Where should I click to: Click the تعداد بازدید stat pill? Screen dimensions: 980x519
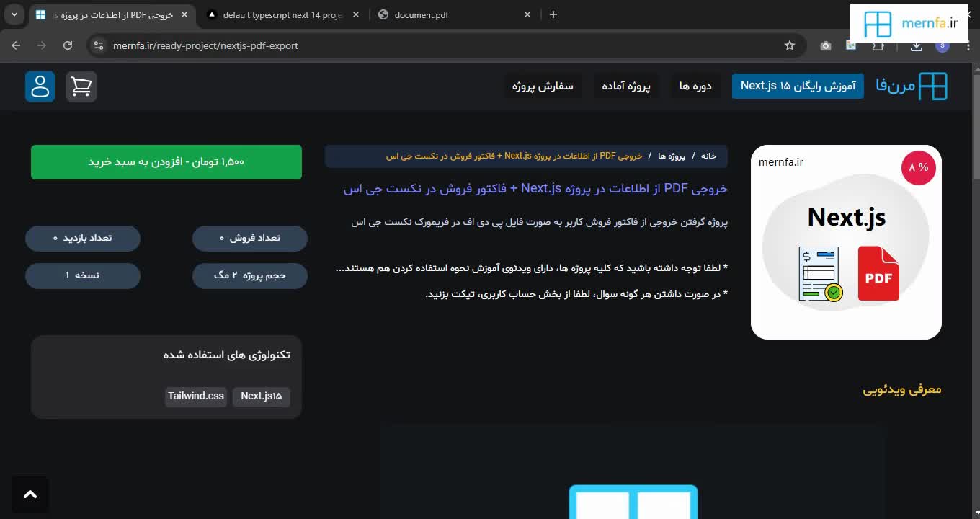click(x=83, y=238)
